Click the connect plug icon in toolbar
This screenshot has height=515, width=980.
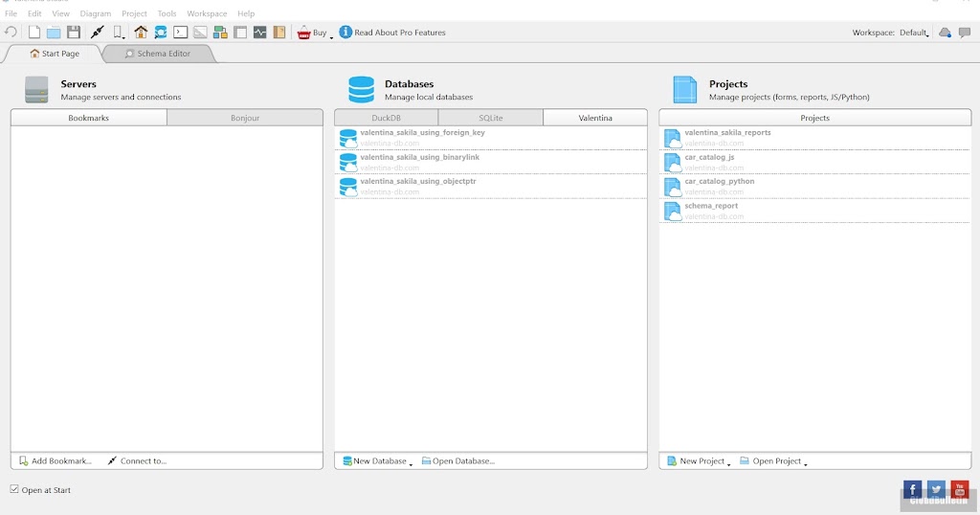coord(98,32)
